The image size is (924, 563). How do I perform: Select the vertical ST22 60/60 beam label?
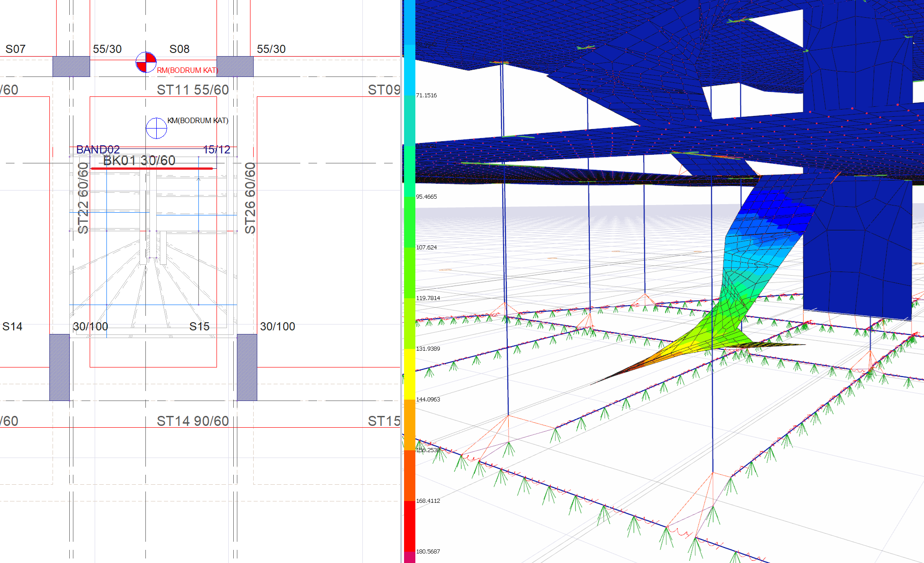[x=83, y=198]
